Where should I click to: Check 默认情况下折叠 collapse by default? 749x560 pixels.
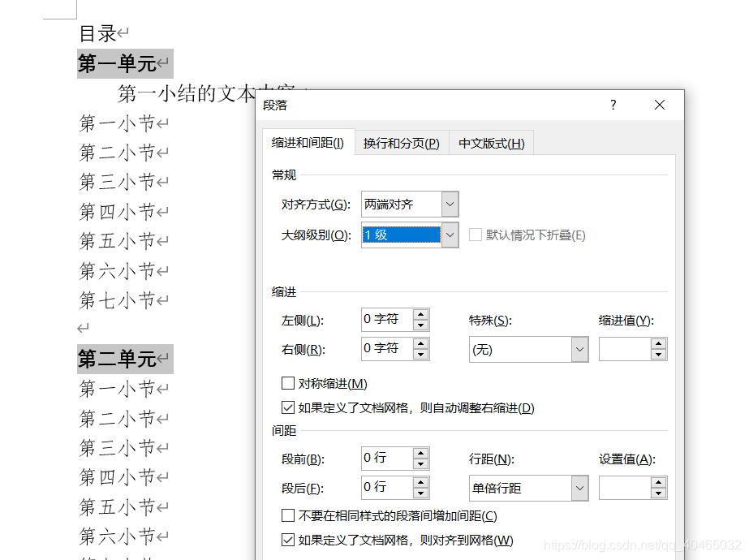(x=474, y=235)
